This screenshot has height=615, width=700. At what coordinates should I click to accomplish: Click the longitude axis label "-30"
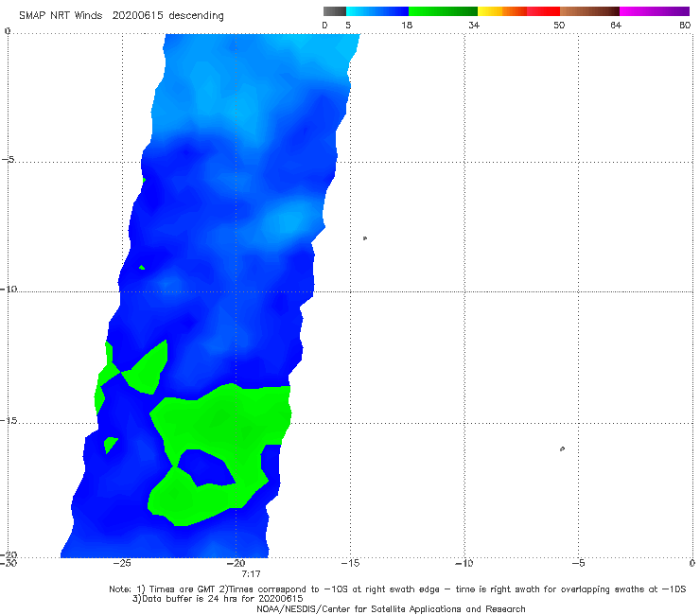click(9, 564)
